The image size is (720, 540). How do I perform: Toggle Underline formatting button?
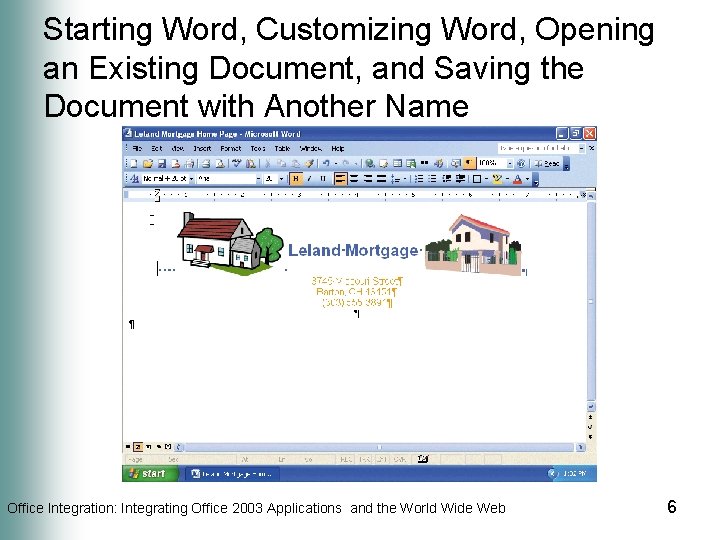click(323, 179)
